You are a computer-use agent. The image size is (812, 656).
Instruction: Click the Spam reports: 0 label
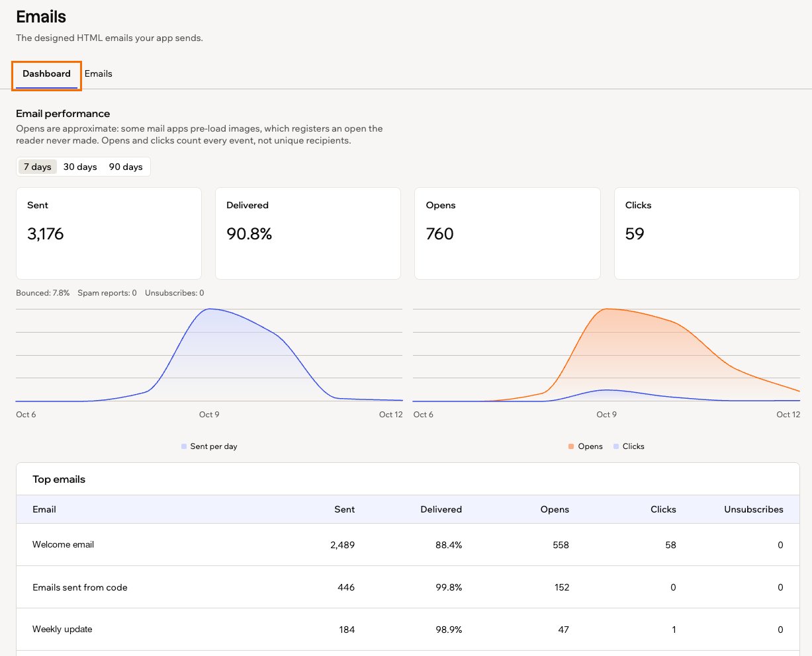[x=107, y=293]
